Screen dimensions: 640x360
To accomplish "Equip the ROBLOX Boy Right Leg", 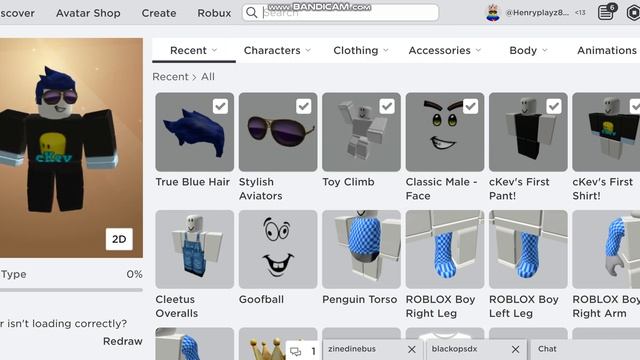I will click(x=445, y=249).
